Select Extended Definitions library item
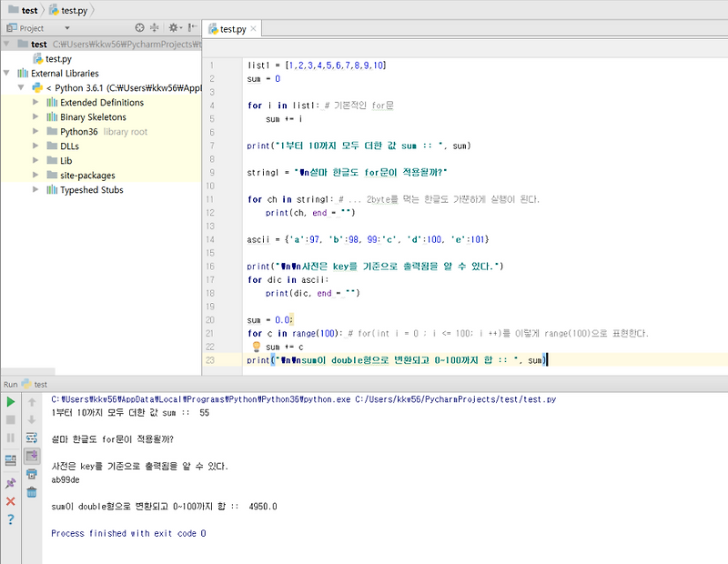 click(96, 102)
